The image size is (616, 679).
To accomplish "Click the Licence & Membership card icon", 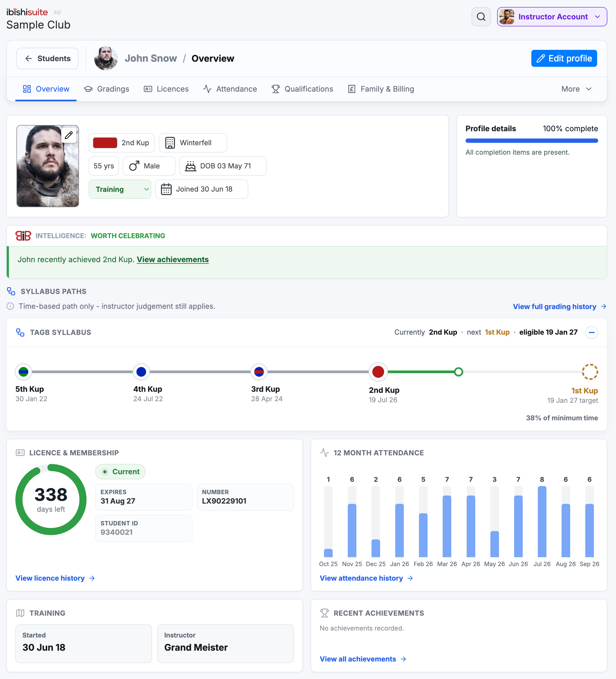I will coord(20,453).
